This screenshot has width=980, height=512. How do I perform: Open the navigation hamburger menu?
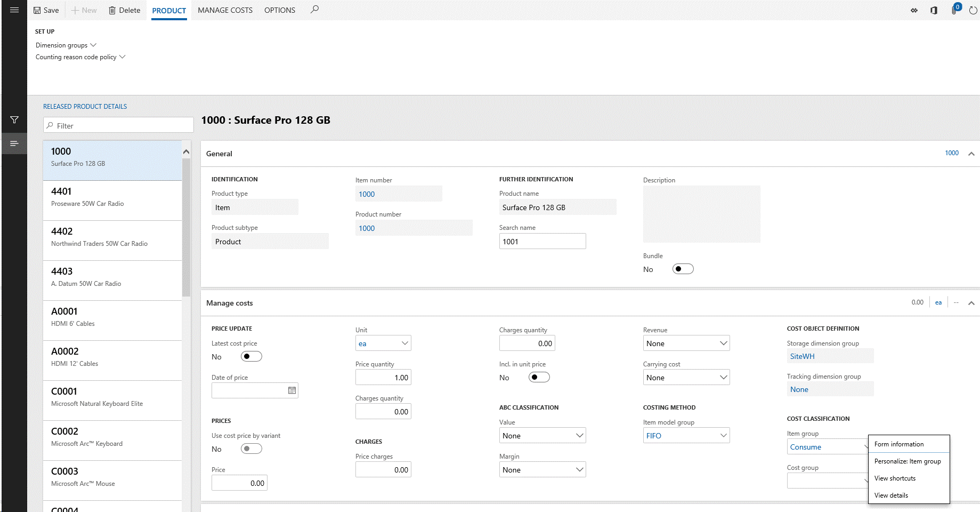click(14, 10)
